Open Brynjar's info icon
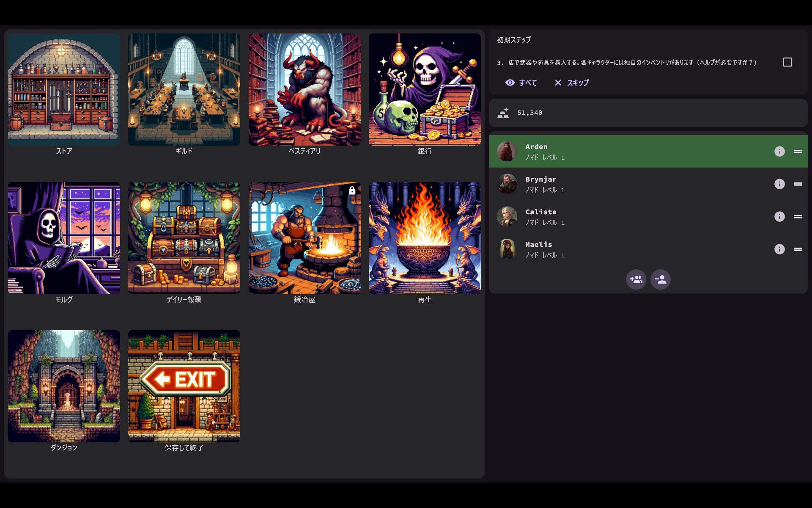Screen dimensions: 812x508 click(779, 184)
